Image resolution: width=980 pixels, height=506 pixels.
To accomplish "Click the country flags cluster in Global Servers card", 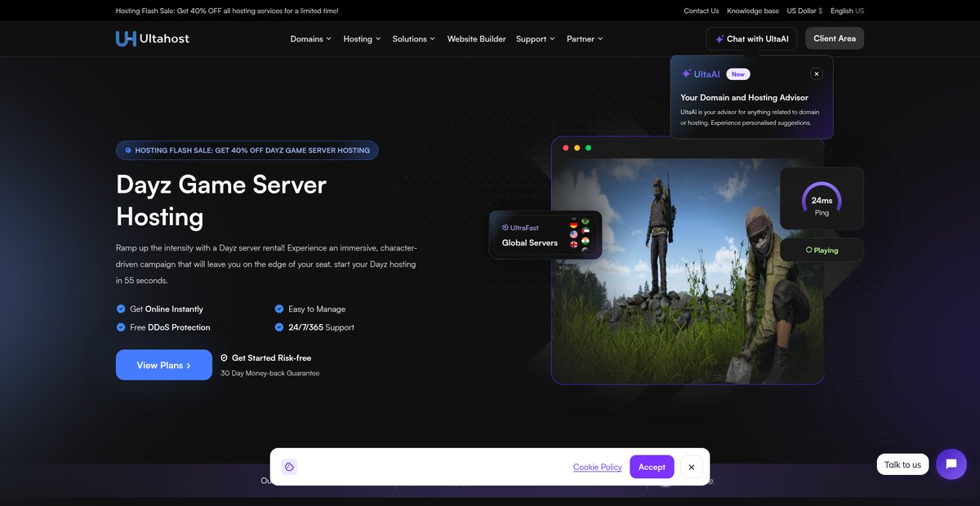I will 579,235.
